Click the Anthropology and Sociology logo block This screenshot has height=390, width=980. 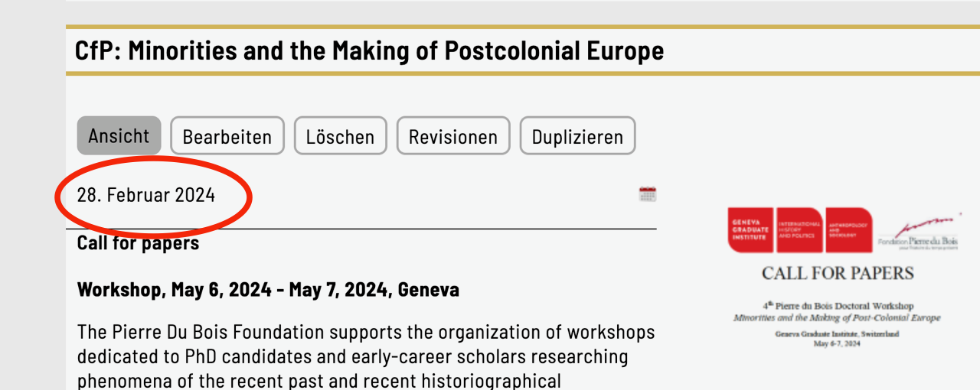click(x=848, y=229)
